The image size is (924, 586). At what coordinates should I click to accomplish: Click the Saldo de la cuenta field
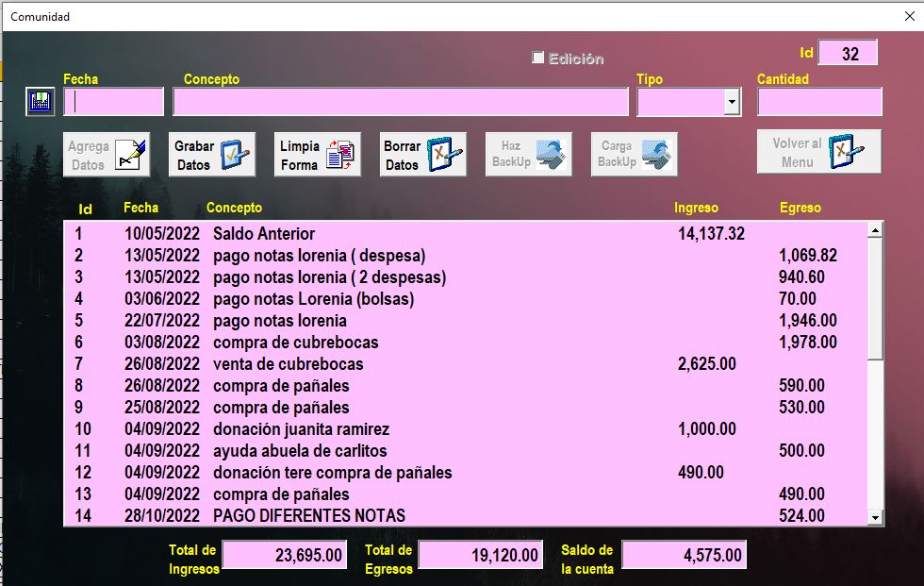point(684,556)
